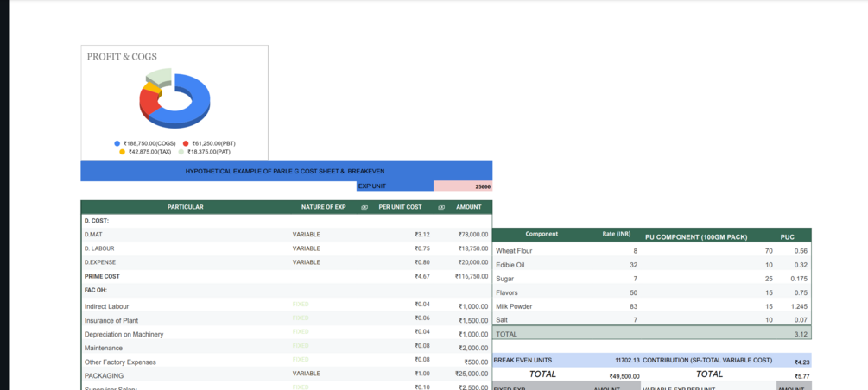The width and height of the screenshot is (868, 390).
Task: Select the PRIME COST row label
Action: click(x=102, y=276)
